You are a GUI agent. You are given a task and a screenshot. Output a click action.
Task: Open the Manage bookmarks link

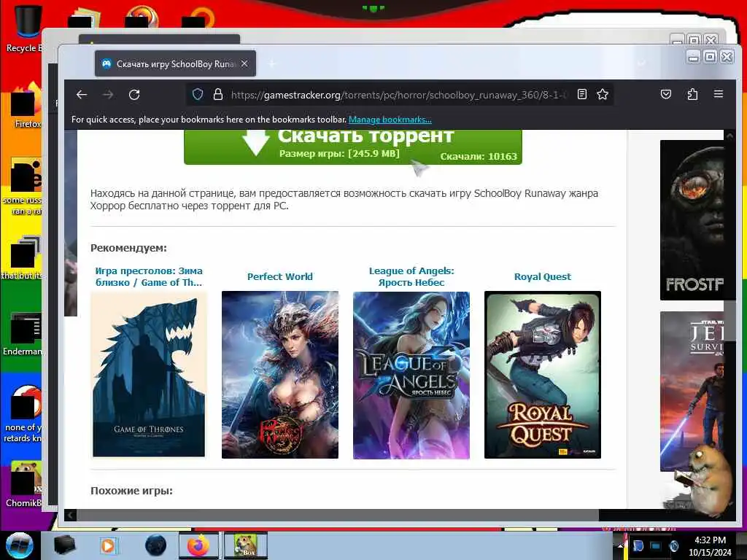pos(390,120)
